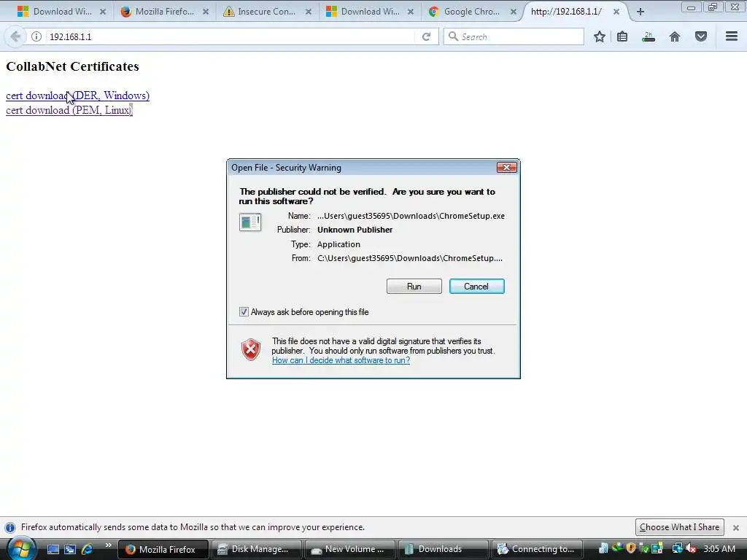Close the Google Chrome tab
The width and height of the screenshot is (747, 560).
coord(513,12)
